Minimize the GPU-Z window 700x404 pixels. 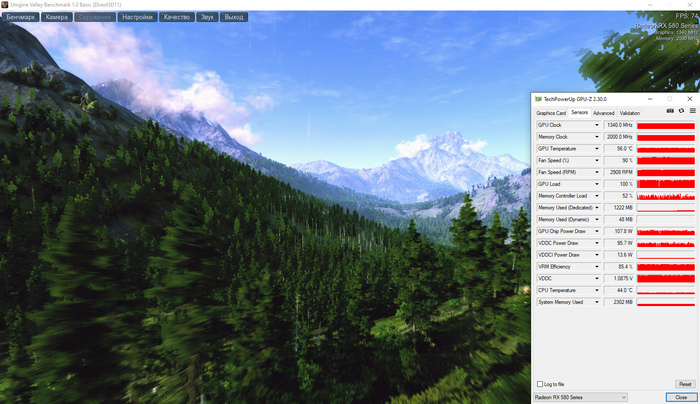coord(650,99)
